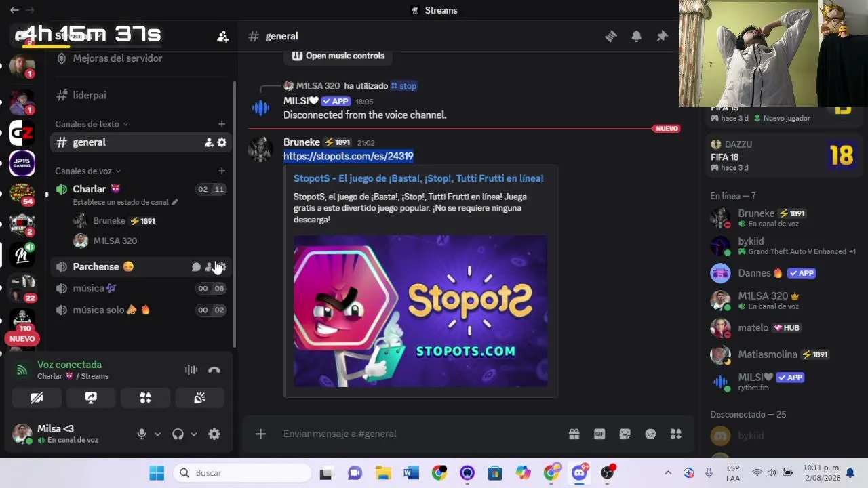
Task: Toggle headphone deafen
Action: tap(178, 434)
